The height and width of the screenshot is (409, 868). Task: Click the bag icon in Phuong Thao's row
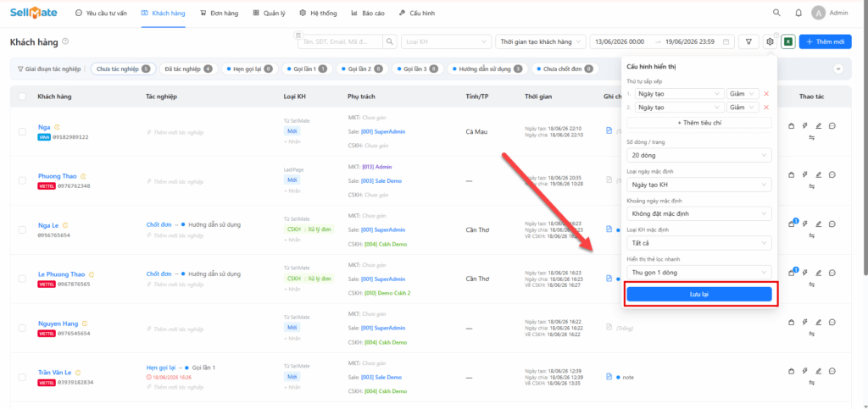791,174
